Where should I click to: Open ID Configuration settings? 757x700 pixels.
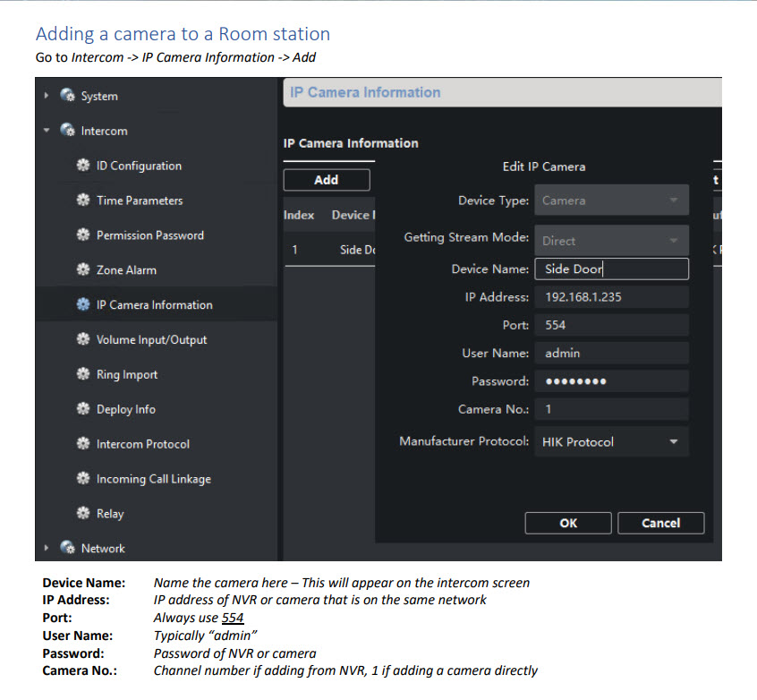tap(139, 166)
